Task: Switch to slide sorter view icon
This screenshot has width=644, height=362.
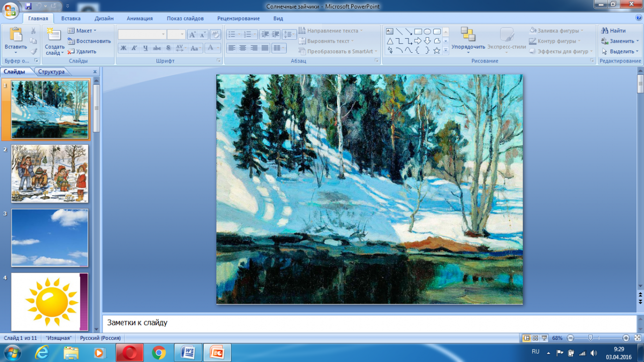Action: point(535,338)
